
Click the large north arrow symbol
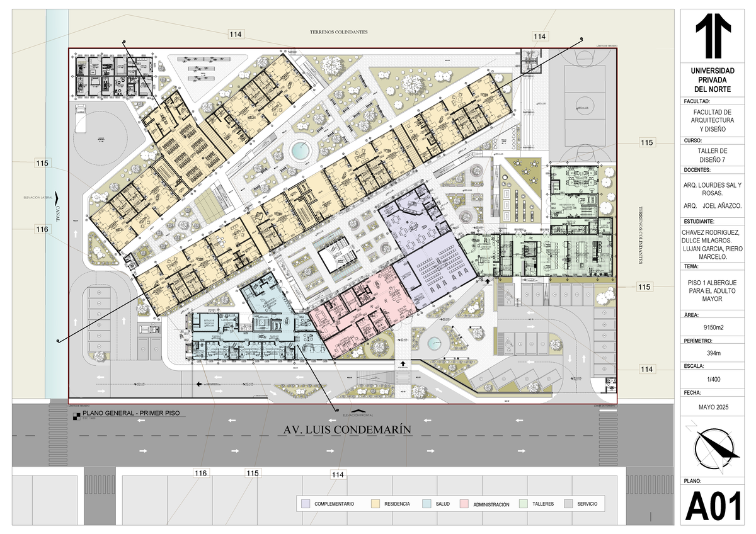[x=713, y=37]
